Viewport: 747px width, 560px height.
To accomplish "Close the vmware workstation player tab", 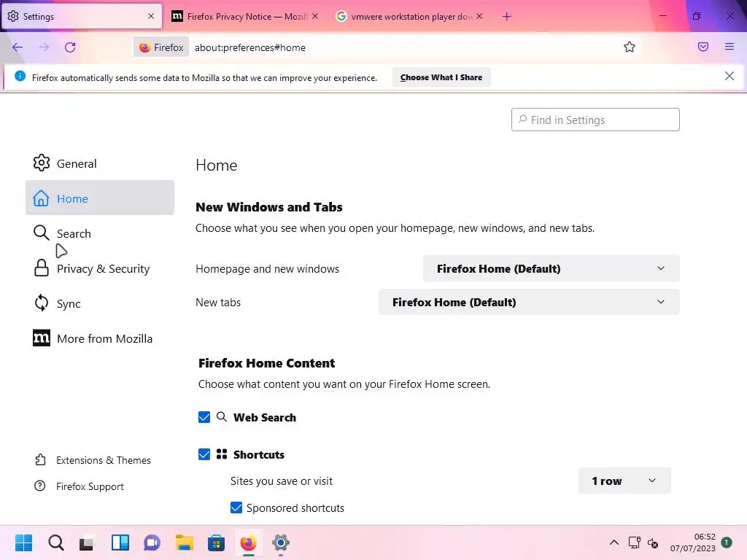I will [479, 16].
